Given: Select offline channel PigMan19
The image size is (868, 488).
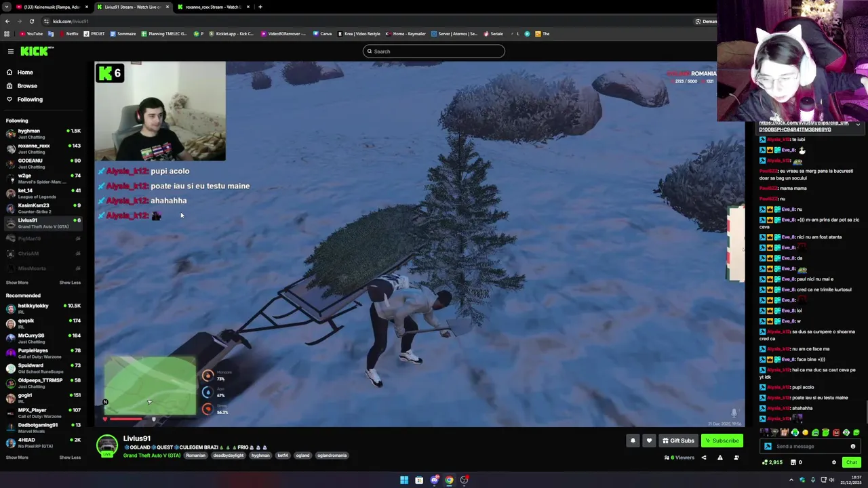Looking at the screenshot, I should pos(42,239).
